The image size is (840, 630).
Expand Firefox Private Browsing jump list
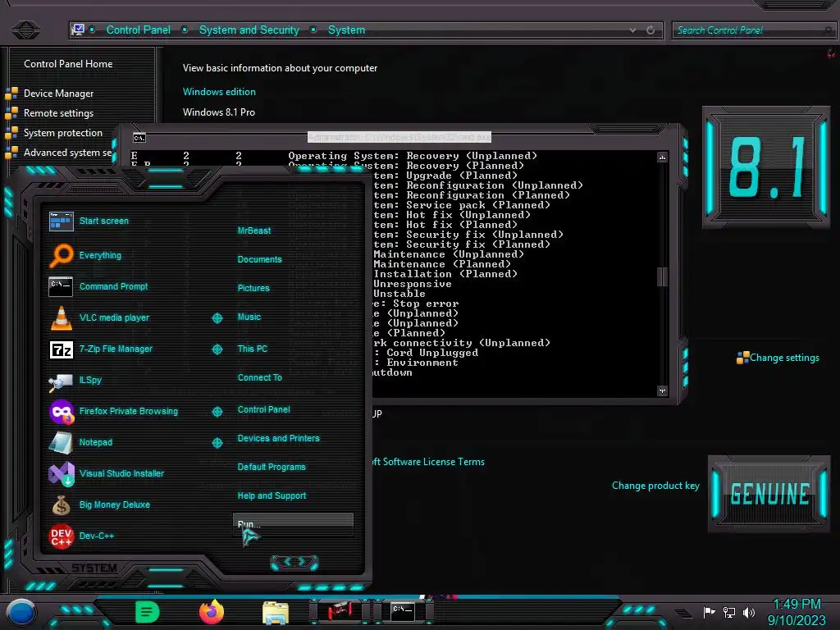[x=217, y=412]
